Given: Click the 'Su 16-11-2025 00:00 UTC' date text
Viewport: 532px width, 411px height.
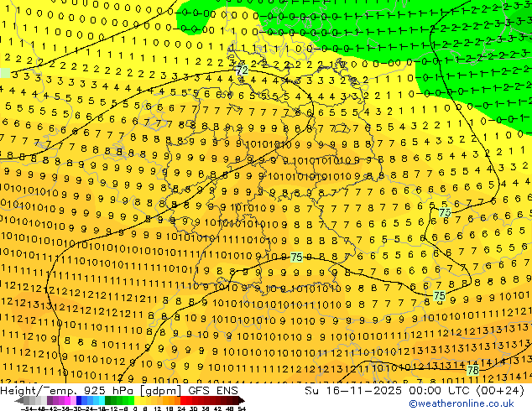Looking at the screenshot, I should point(387,391).
